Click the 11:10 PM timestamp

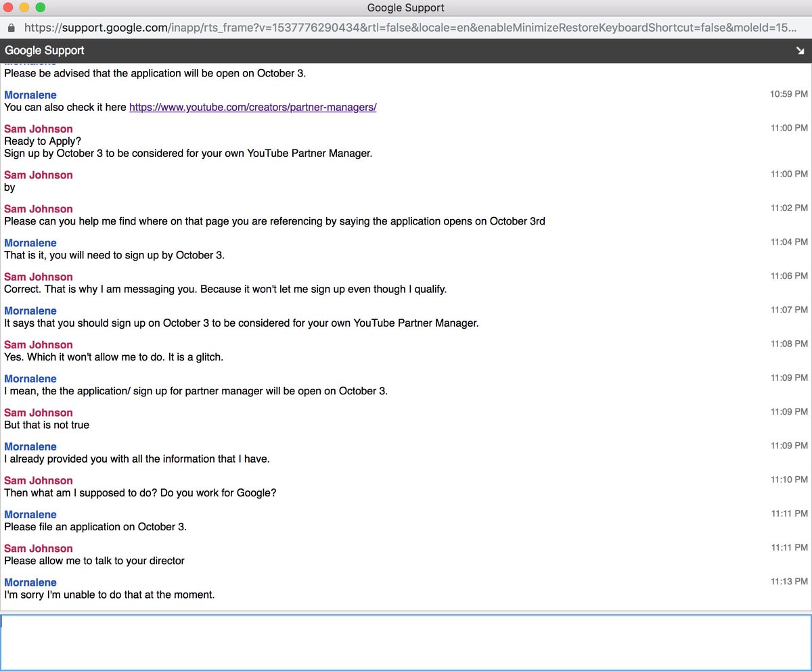click(x=789, y=479)
